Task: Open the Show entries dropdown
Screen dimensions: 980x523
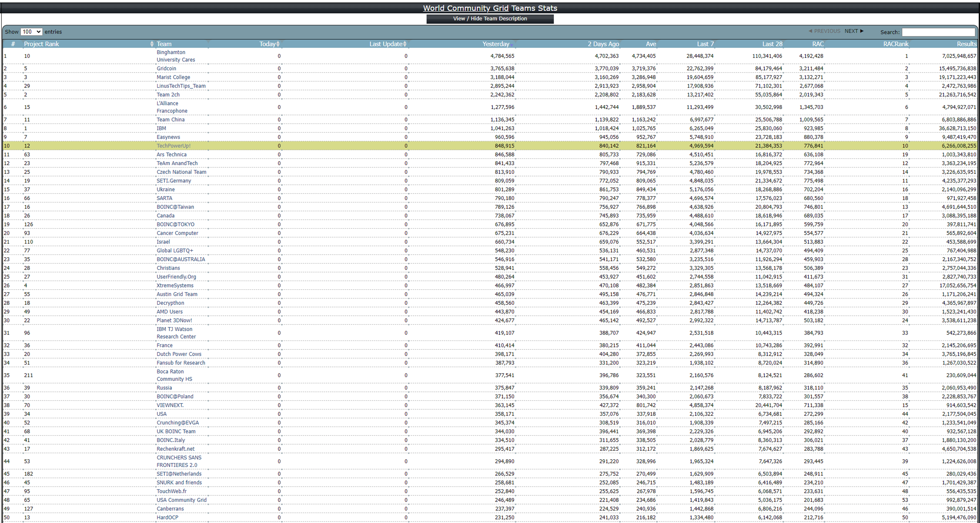Action: pyautogui.click(x=31, y=32)
